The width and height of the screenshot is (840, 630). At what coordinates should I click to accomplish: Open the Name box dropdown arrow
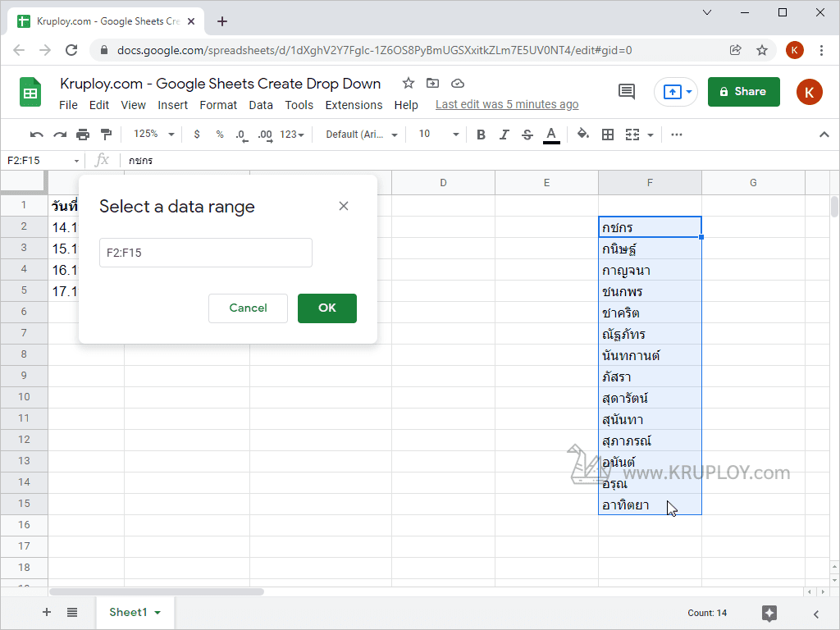tap(76, 161)
